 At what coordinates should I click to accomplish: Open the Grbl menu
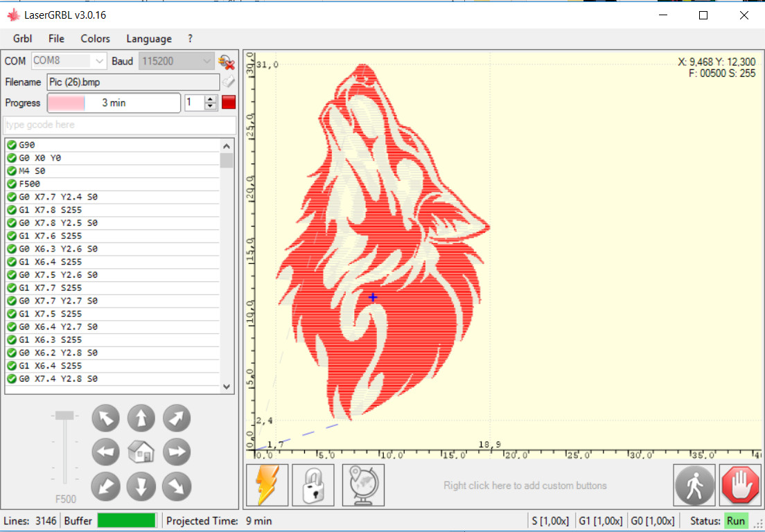(x=22, y=39)
